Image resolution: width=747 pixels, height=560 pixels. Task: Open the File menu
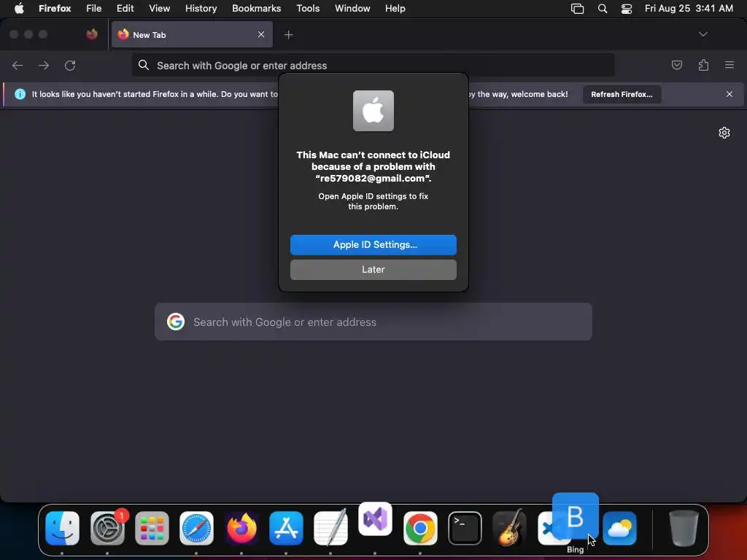[94, 9]
